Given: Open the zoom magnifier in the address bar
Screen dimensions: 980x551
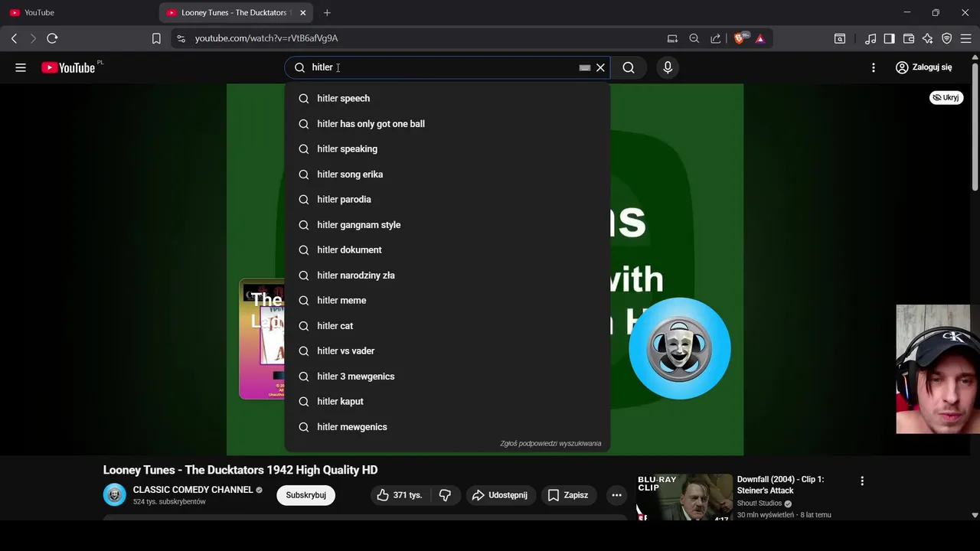Looking at the screenshot, I should coord(694,38).
